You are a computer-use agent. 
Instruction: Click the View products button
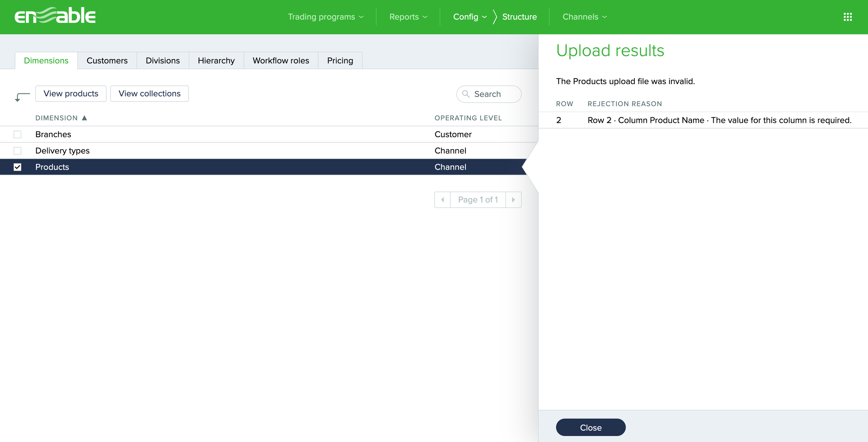point(71,94)
